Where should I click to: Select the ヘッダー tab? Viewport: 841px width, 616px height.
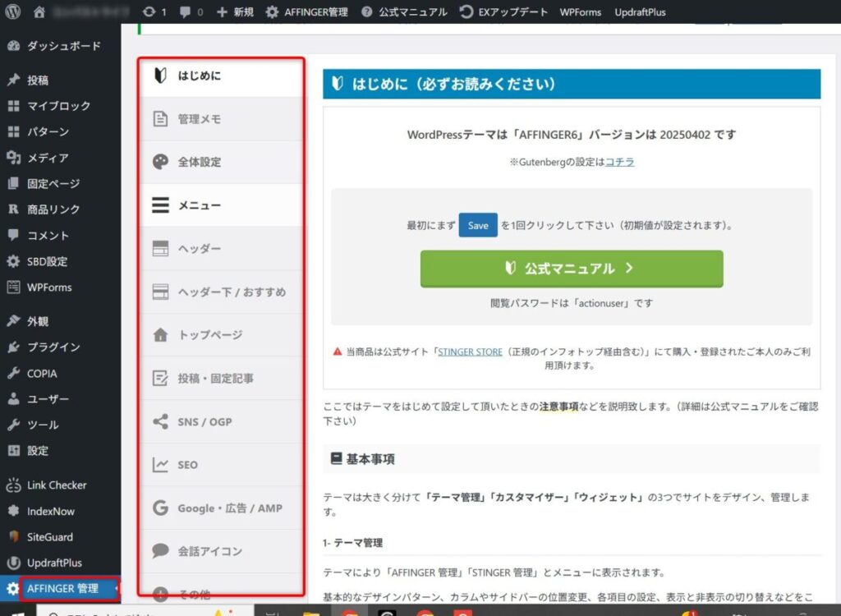click(221, 248)
